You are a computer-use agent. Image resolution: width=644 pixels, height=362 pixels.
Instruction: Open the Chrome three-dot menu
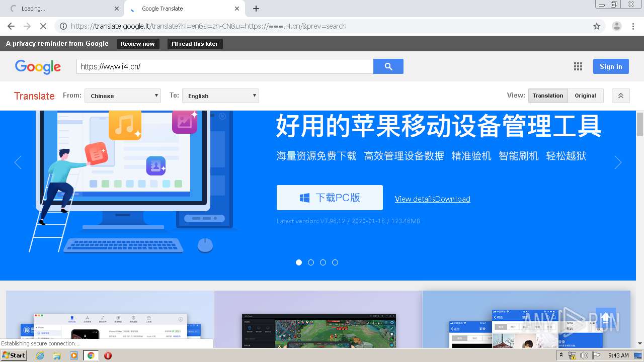(x=633, y=26)
